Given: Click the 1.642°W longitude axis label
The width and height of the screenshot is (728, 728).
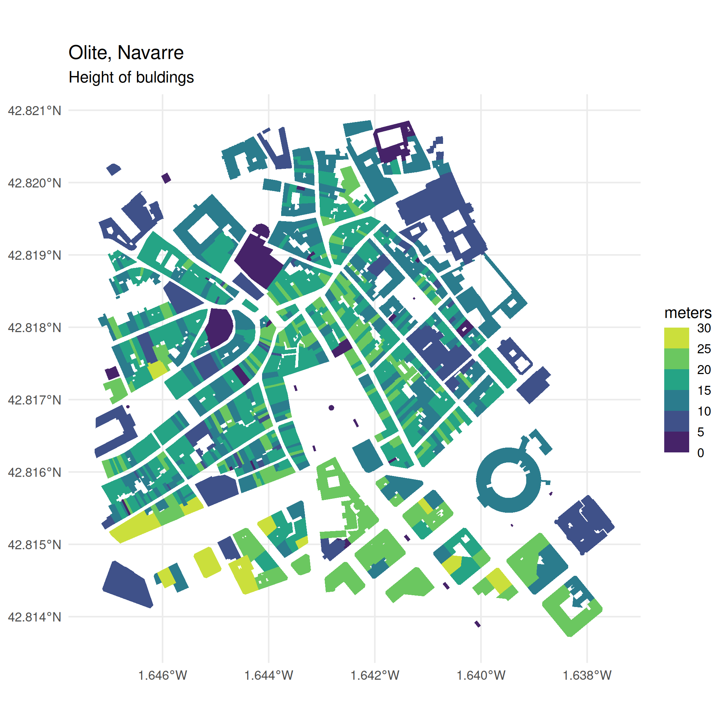Looking at the screenshot, I should (374, 675).
